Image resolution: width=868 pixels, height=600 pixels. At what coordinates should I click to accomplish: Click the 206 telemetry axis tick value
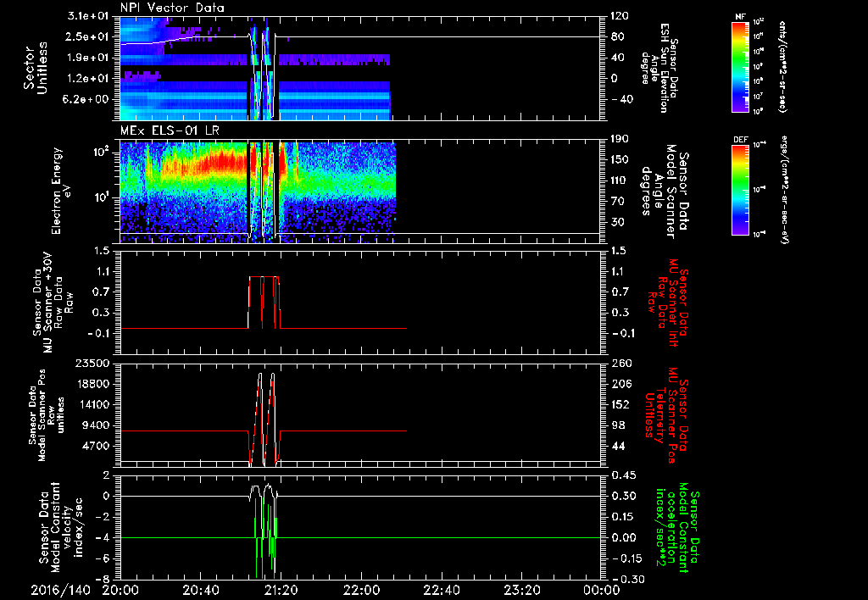[621, 384]
